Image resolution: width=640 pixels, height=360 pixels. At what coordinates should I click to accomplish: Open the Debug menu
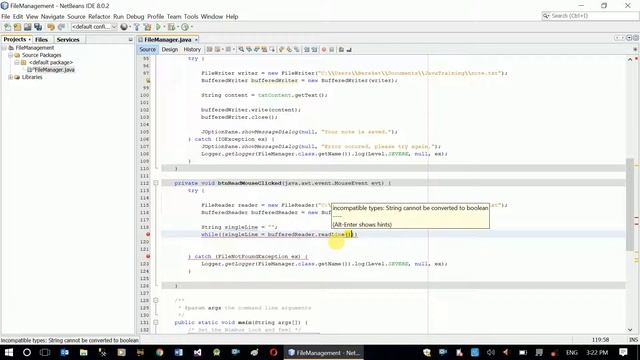click(x=135, y=17)
